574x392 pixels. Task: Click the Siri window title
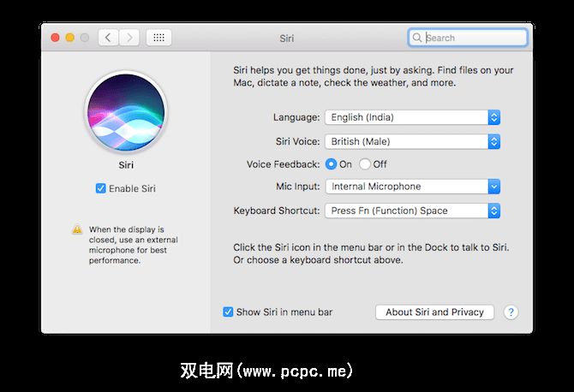click(286, 39)
